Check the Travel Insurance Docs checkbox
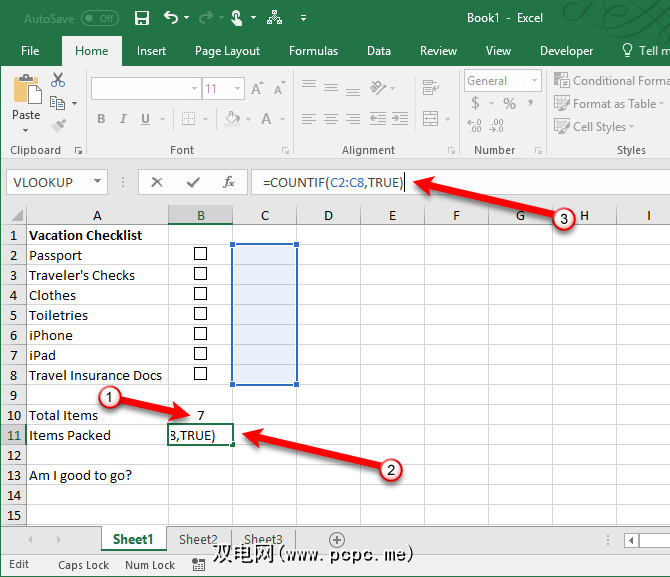This screenshot has height=577, width=670. click(x=200, y=374)
